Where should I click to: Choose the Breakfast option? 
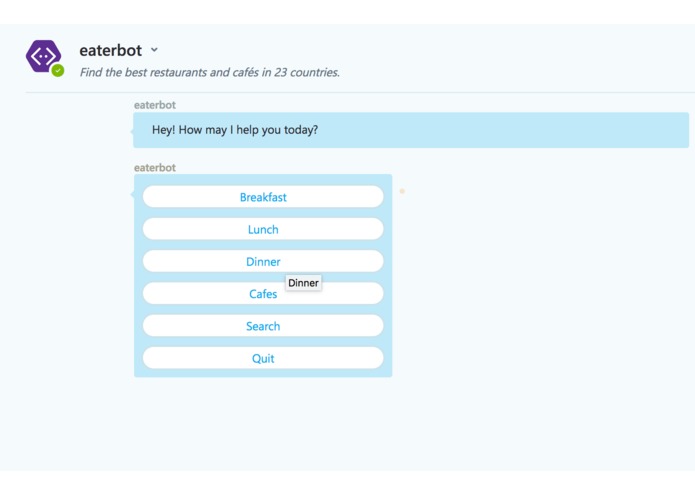pyautogui.click(x=263, y=197)
